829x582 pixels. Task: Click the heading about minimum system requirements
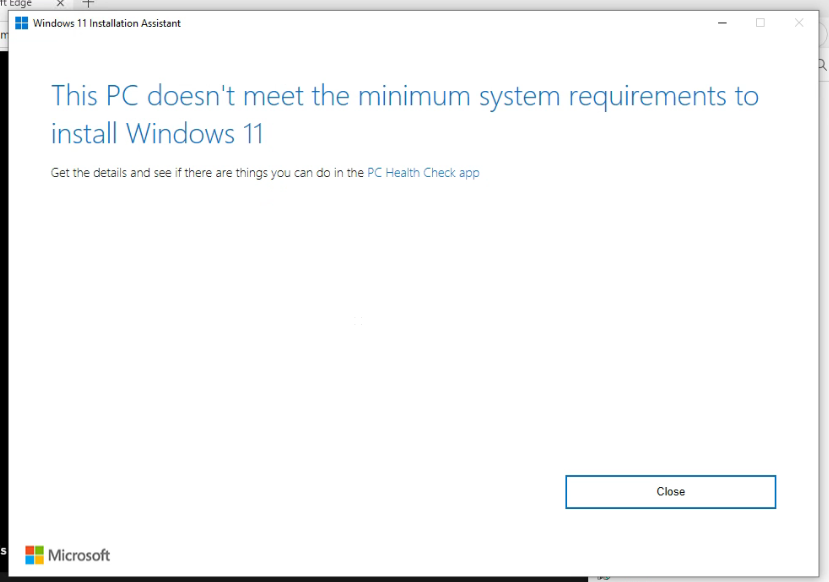(404, 114)
